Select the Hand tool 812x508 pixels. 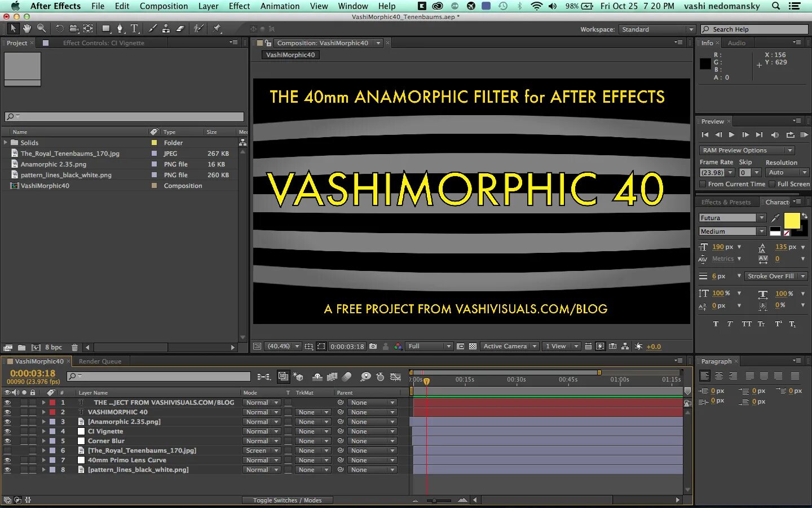[x=27, y=28]
